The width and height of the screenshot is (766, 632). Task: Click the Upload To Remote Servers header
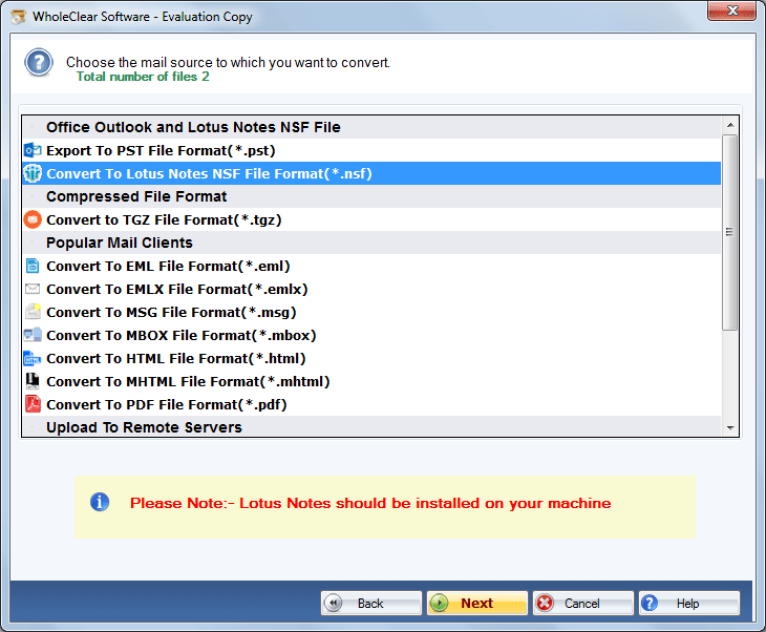[371, 426]
